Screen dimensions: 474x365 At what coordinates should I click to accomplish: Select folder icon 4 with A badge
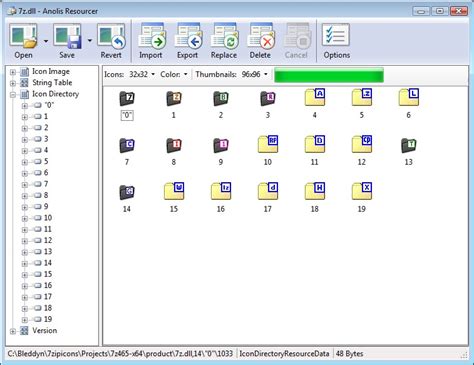pos(315,97)
